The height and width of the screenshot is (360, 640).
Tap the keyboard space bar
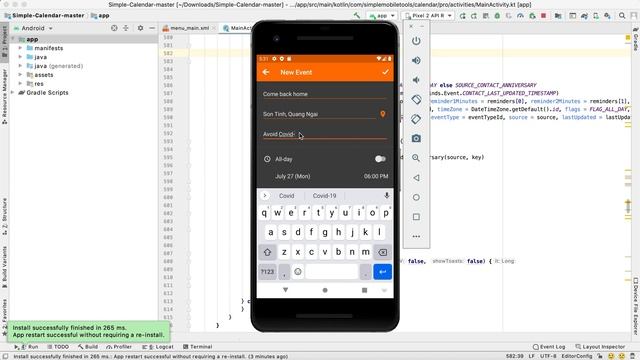[x=331, y=271]
